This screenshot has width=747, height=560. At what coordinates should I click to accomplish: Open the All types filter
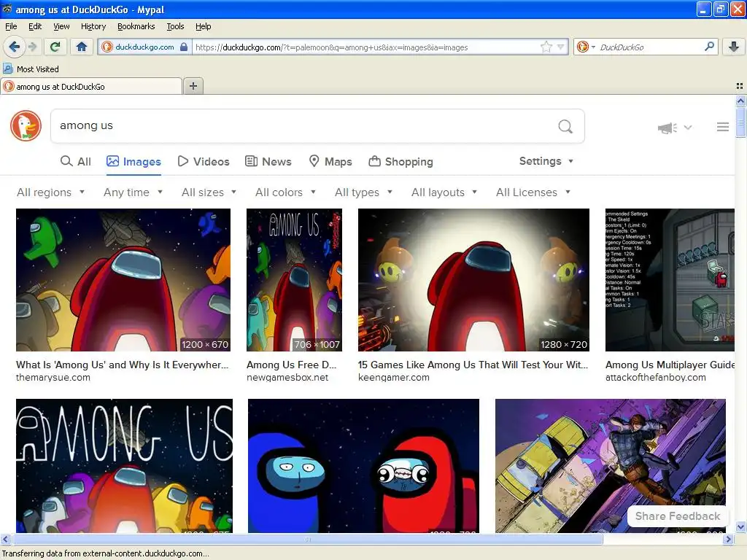pyautogui.click(x=363, y=192)
